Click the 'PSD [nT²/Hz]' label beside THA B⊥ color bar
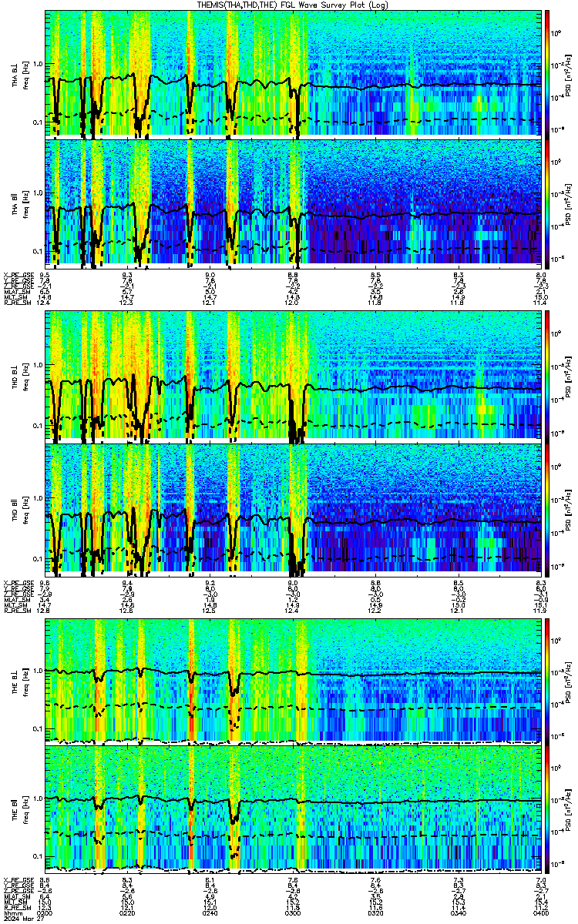Viewport: 578px width, 924px height. coord(567,74)
